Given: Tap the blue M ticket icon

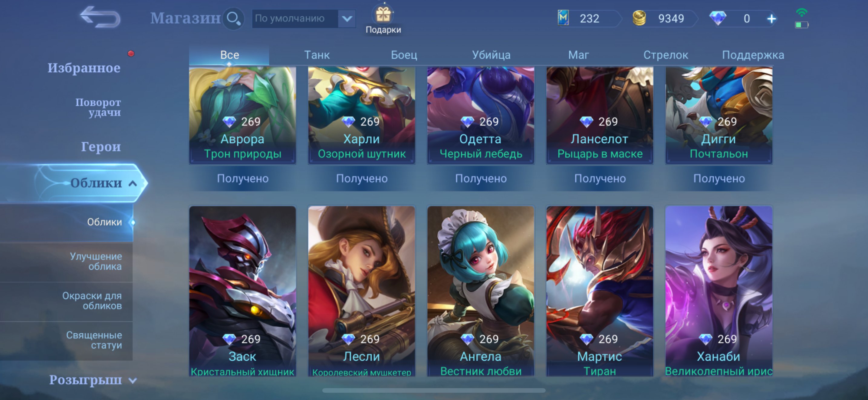Looking at the screenshot, I should [563, 18].
